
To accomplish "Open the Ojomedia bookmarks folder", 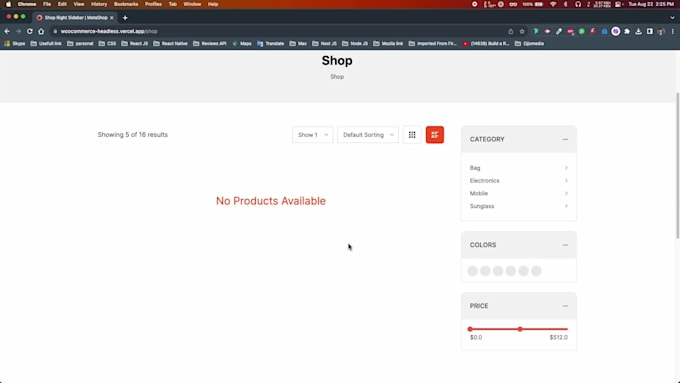I will 529,43.
